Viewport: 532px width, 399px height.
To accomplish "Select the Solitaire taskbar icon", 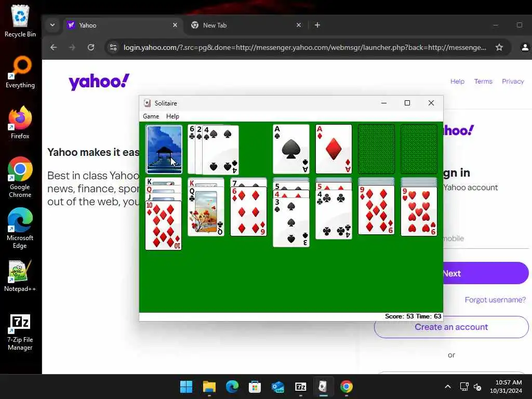I will (323, 387).
